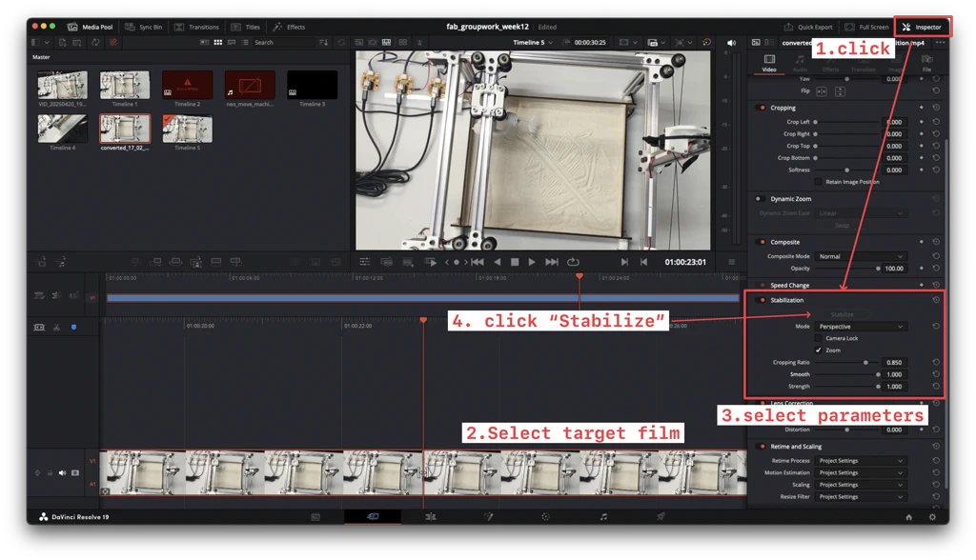Switch media pool to list view
The height and width of the screenshot is (560, 976).
coord(245,42)
